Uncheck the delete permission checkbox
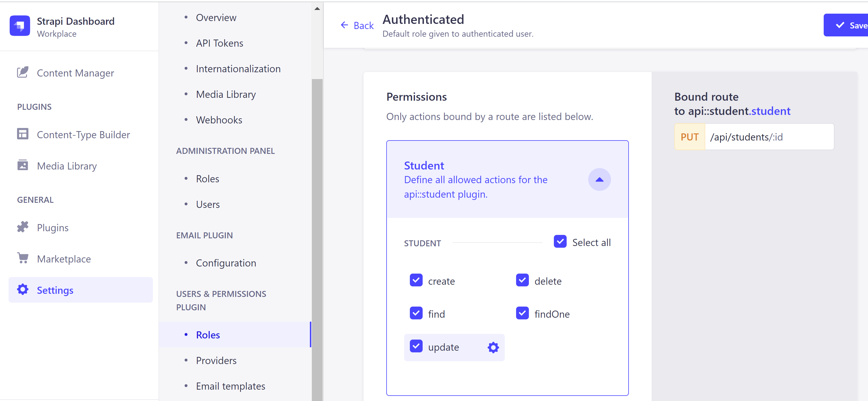This screenshot has width=868, height=401. coord(522,280)
